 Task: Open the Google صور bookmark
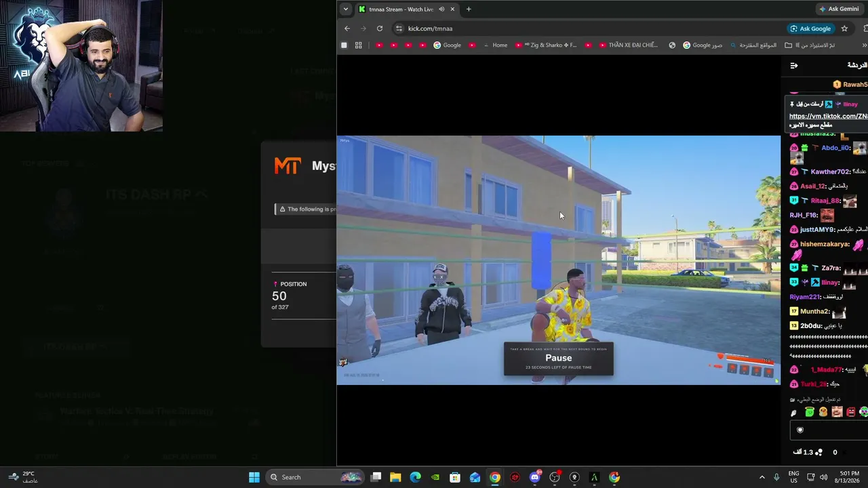pyautogui.click(x=703, y=45)
